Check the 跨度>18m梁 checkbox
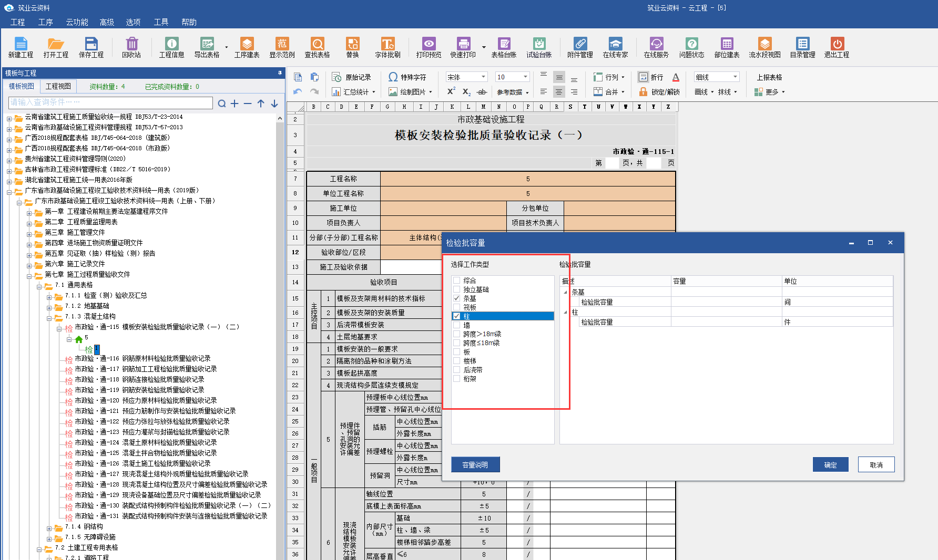Viewport: 938px width, 560px height. click(457, 334)
